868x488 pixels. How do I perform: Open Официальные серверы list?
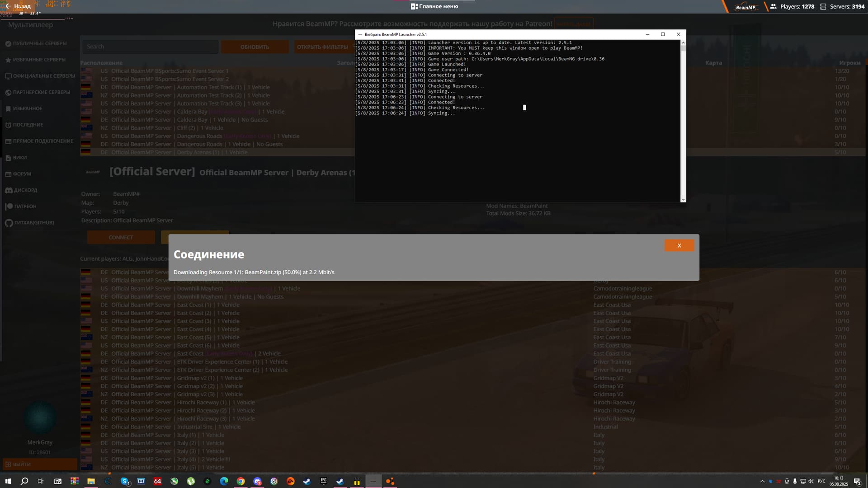(x=40, y=76)
